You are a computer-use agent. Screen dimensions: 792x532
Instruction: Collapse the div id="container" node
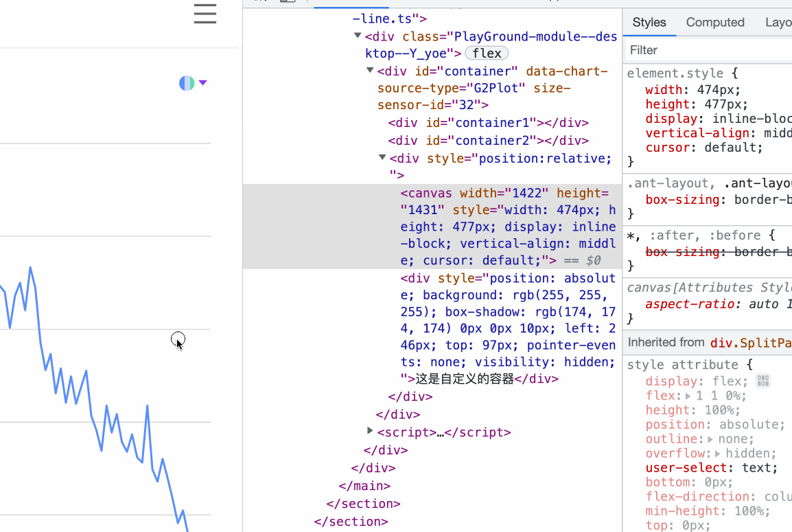click(x=370, y=70)
